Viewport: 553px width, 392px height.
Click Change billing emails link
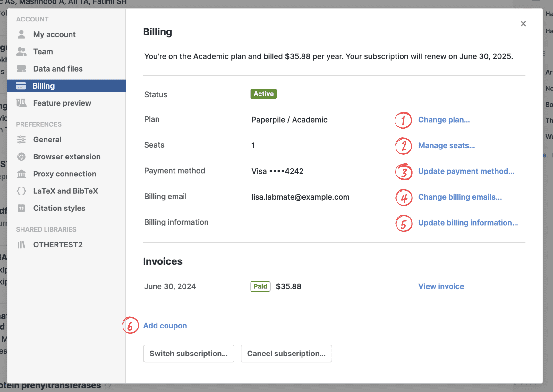pyautogui.click(x=460, y=197)
